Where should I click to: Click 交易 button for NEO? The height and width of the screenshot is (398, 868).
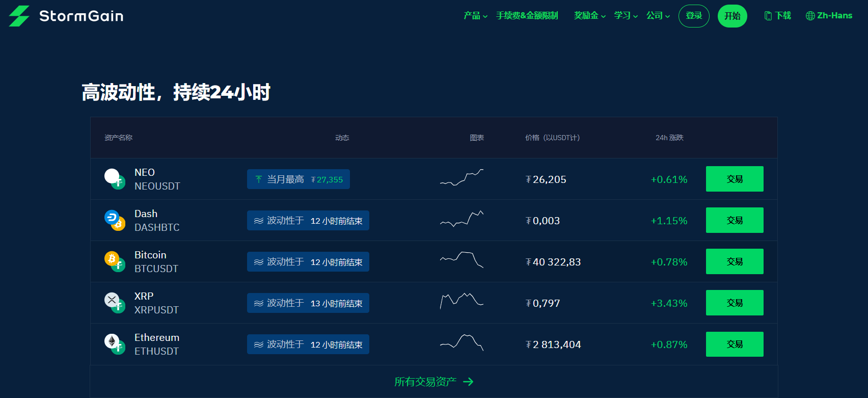click(735, 179)
